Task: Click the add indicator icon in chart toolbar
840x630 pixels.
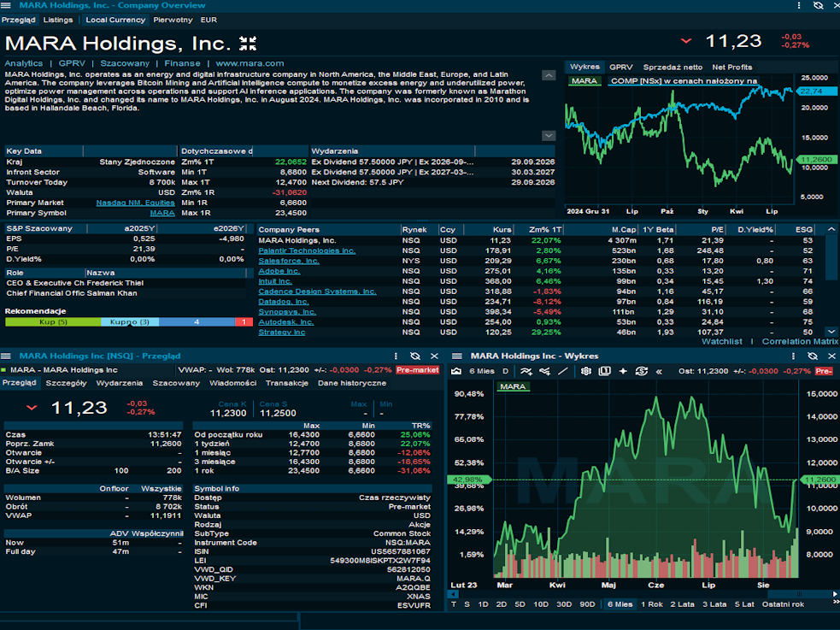Action: [x=526, y=371]
